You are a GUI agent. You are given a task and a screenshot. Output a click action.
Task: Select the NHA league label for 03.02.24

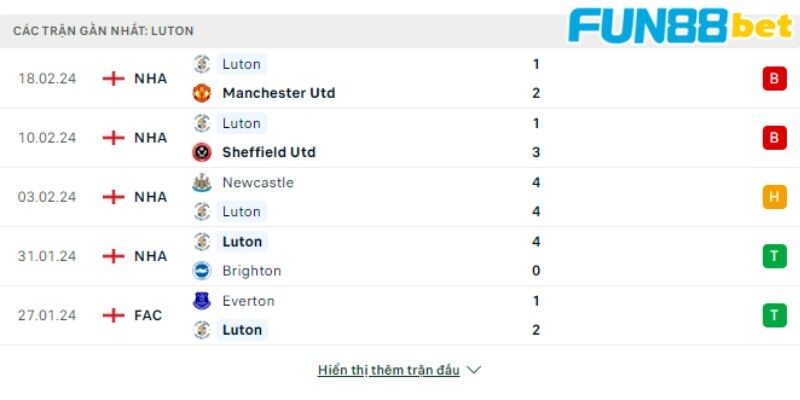(x=151, y=197)
